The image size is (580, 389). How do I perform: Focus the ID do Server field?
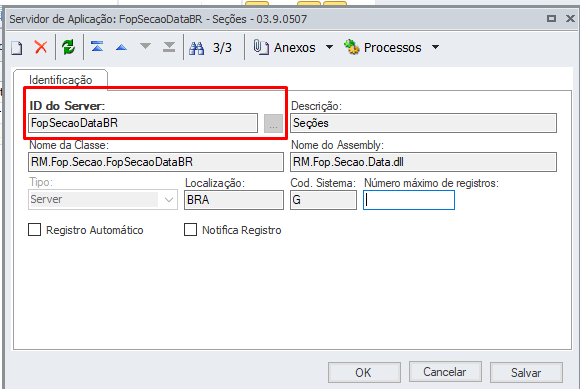pyautogui.click(x=143, y=123)
